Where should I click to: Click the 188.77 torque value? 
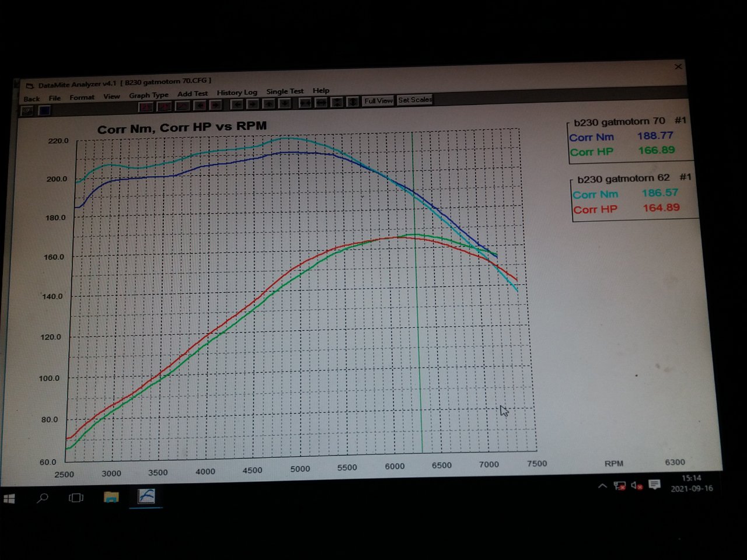pos(655,135)
